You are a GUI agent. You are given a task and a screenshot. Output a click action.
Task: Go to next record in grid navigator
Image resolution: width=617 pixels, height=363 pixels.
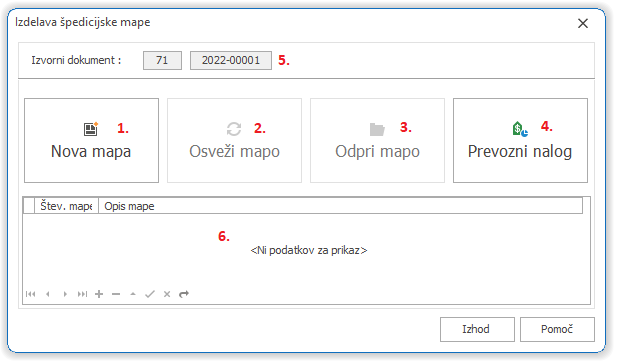65,294
